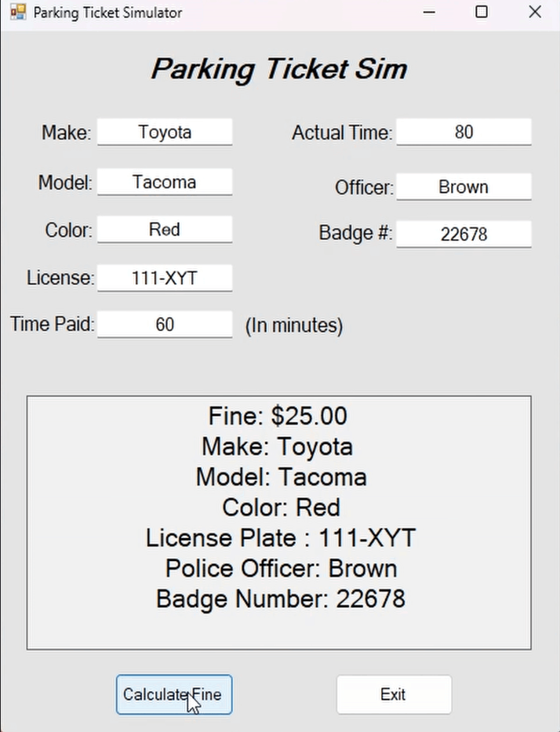Viewport: 560px width, 732px height.
Task: Click the '(In minutes)' label
Action: [294, 326]
